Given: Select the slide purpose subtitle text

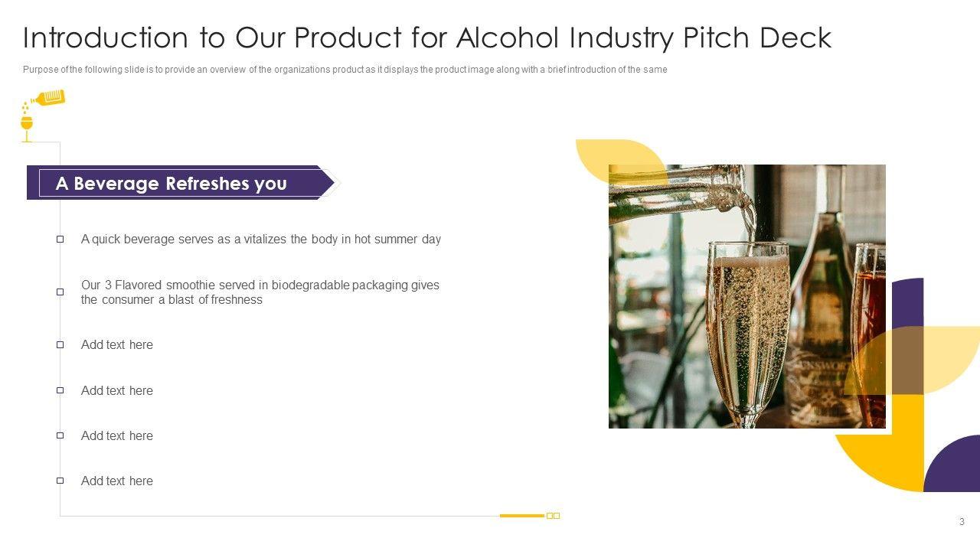Looking at the screenshot, I should click(x=345, y=70).
